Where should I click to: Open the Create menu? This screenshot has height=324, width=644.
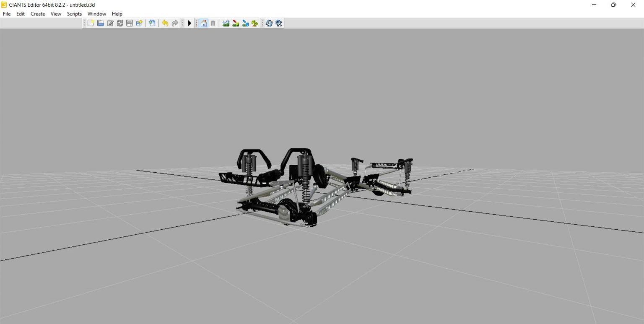click(37, 14)
